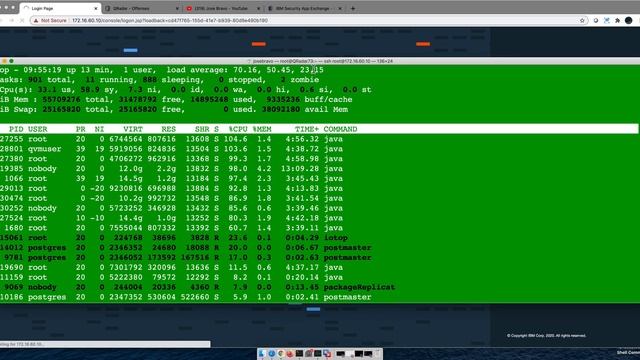The height and width of the screenshot is (360, 640).
Task: Click the '55709276 total' memory value
Action: [x=76, y=99]
